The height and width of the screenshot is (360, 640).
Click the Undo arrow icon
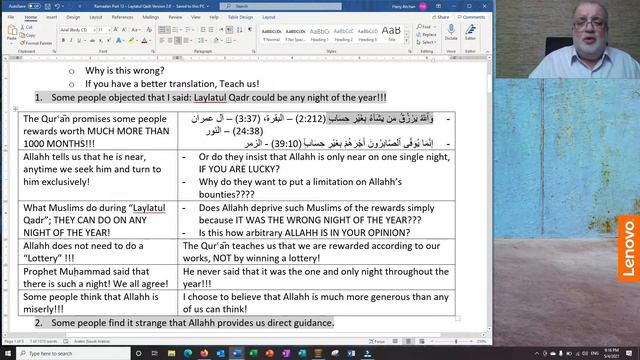pos(58,6)
